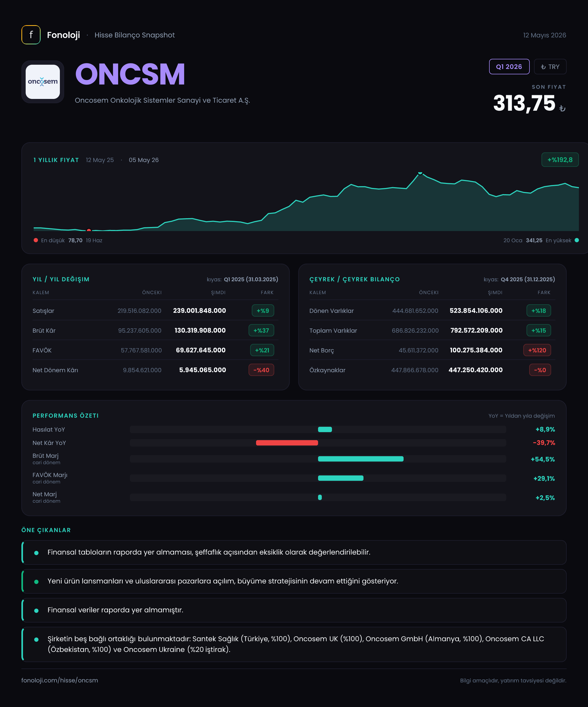This screenshot has width=588, height=707.
Task: Click the Net Marj progress bar
Action: tap(318, 497)
